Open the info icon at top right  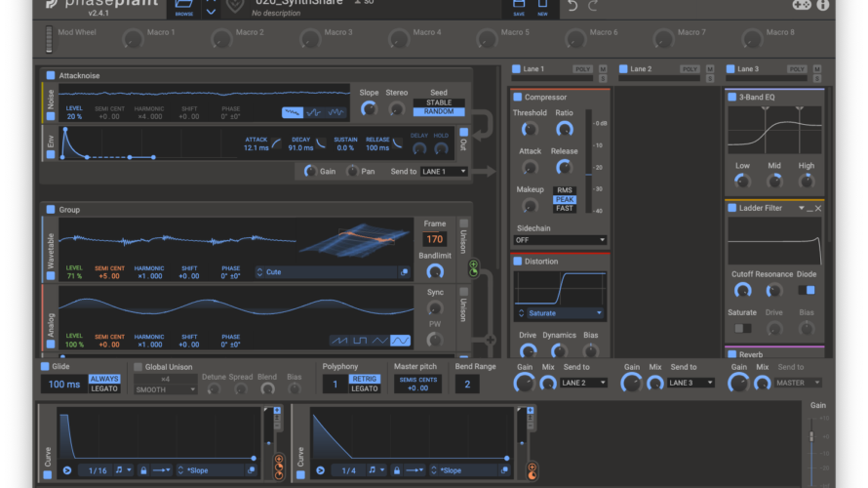822,5
